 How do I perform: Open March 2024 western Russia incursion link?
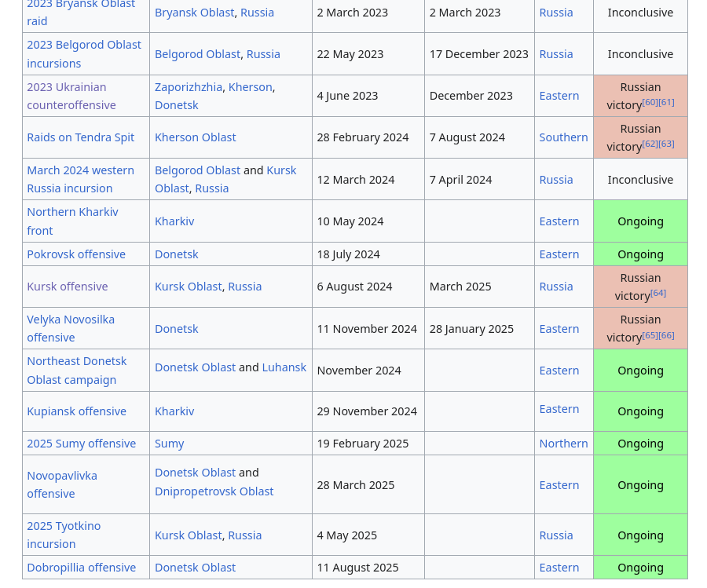tap(80, 179)
